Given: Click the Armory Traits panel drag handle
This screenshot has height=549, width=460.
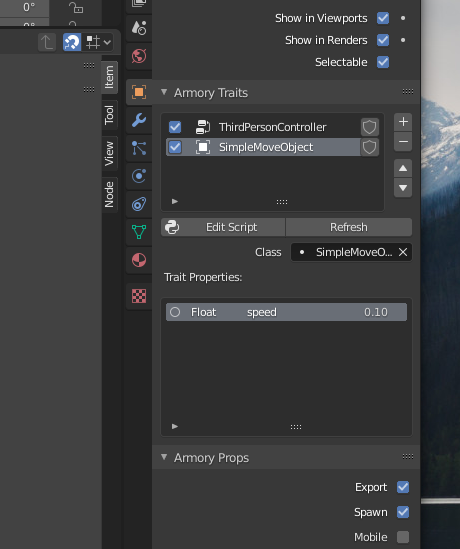Looking at the screenshot, I should pos(408,92).
